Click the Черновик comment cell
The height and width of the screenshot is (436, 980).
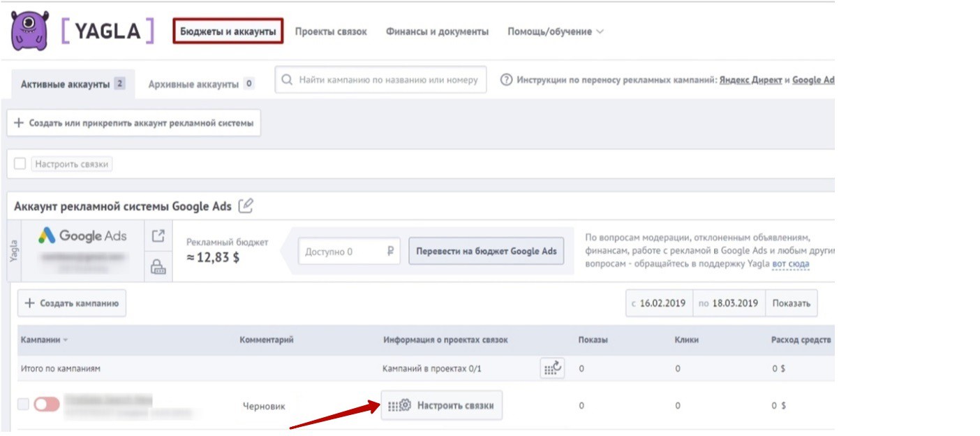(x=264, y=406)
